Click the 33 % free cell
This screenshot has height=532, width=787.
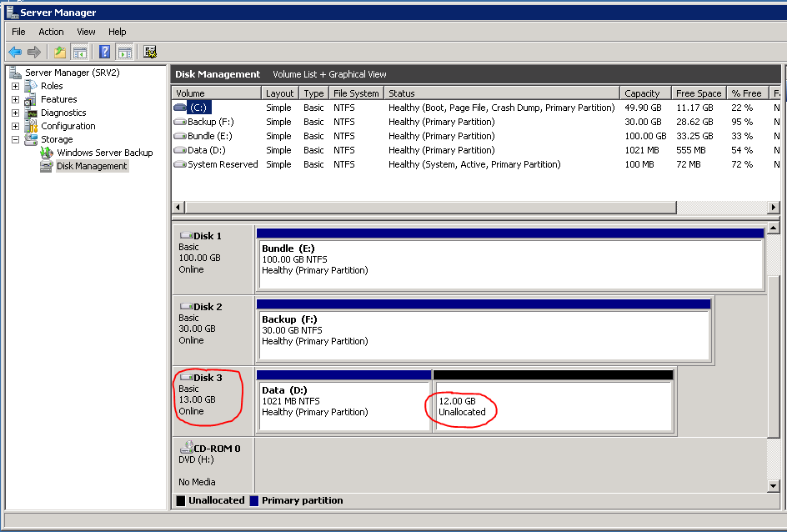[742, 136]
